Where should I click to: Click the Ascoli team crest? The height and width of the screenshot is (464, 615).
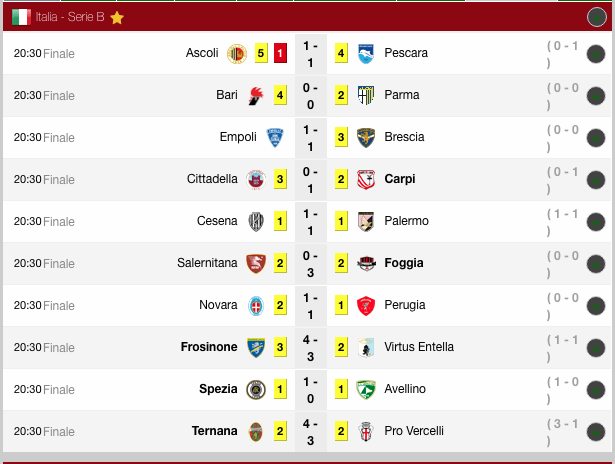click(x=237, y=53)
